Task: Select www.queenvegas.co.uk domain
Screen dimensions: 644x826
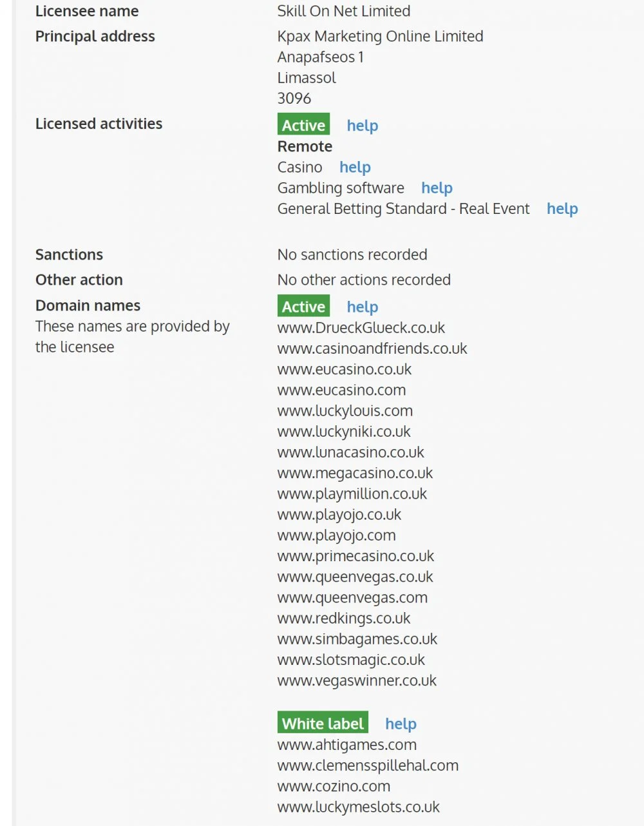Action: pos(355,577)
